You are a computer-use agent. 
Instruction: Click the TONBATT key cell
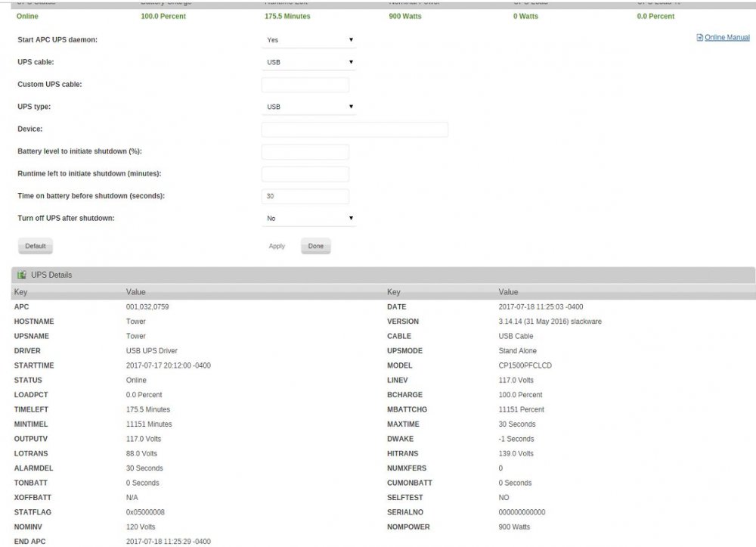[x=31, y=483]
